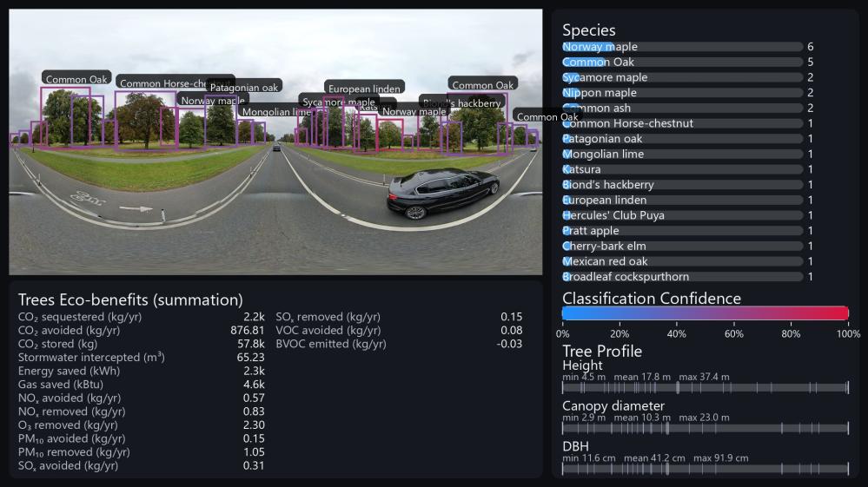868x487 pixels.
Task: Click the Canopy diameter distribution strip
Action: (x=705, y=428)
